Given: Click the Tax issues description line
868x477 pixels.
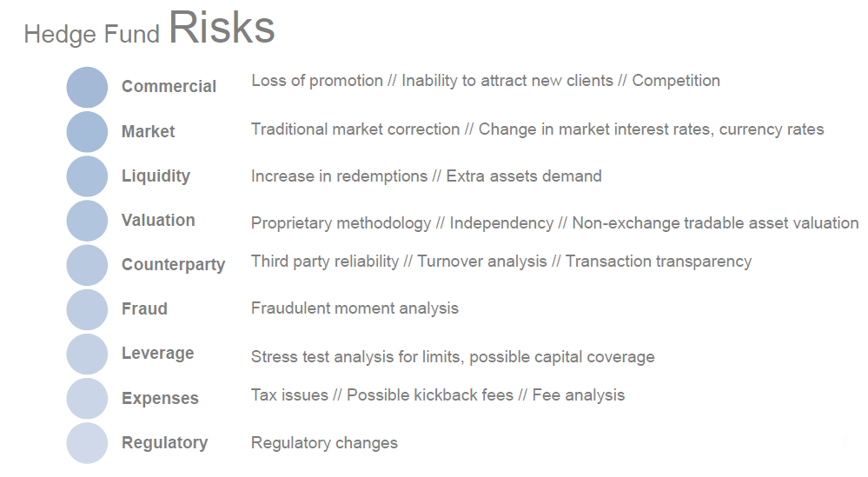Looking at the screenshot, I should click(438, 395).
